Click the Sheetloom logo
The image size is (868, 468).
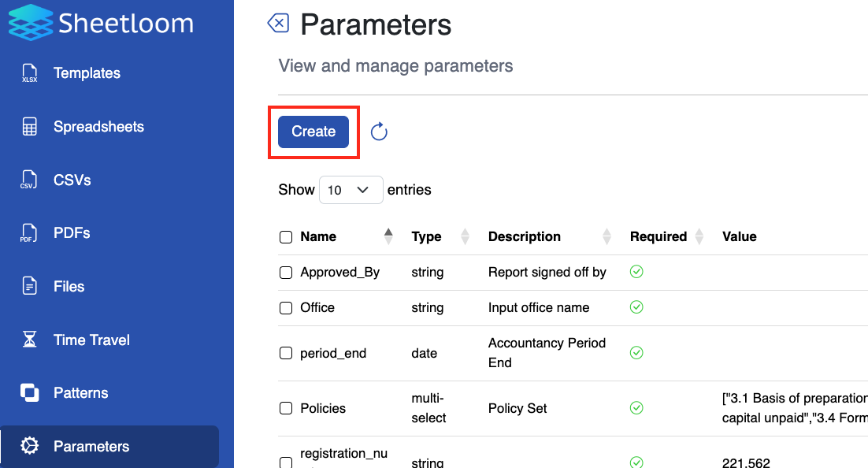click(x=100, y=23)
